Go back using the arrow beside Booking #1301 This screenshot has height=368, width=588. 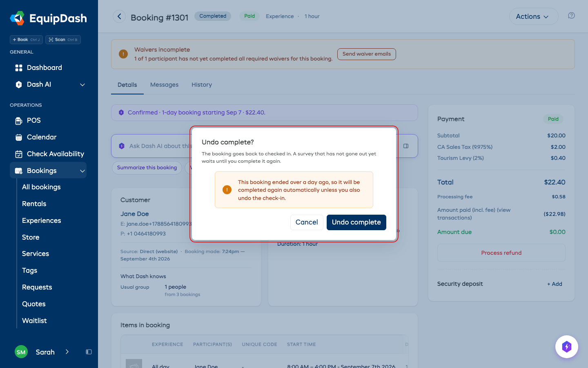coord(119,16)
